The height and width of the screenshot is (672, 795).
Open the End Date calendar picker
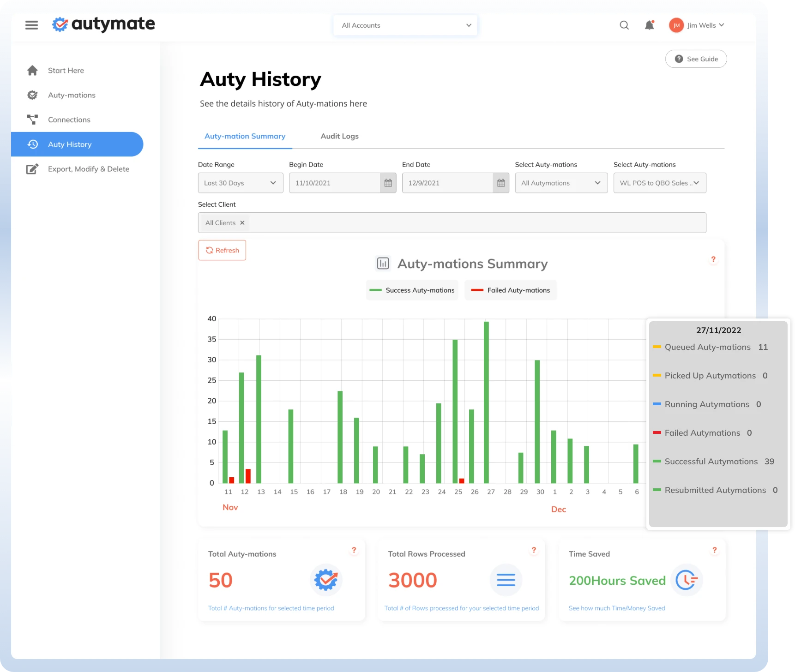501,183
